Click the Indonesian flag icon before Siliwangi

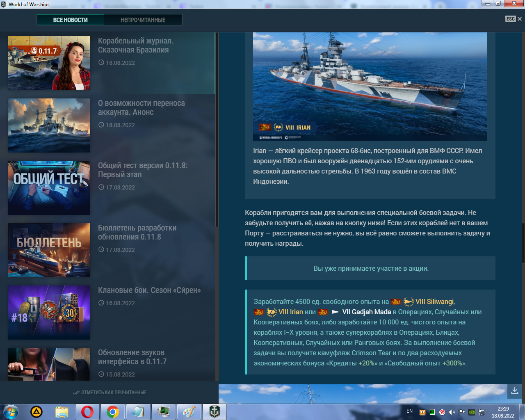pyautogui.click(x=396, y=302)
